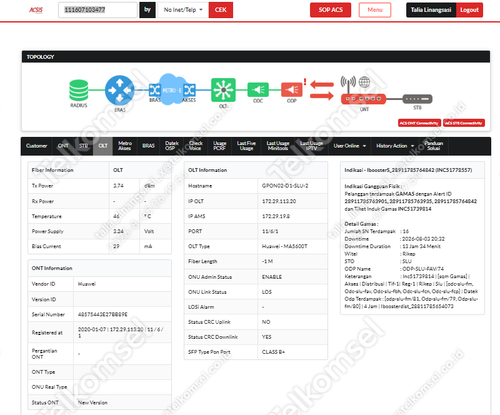Click the METRO-E cloud icon
This screenshot has height=415, width=500.
pyautogui.click(x=172, y=89)
